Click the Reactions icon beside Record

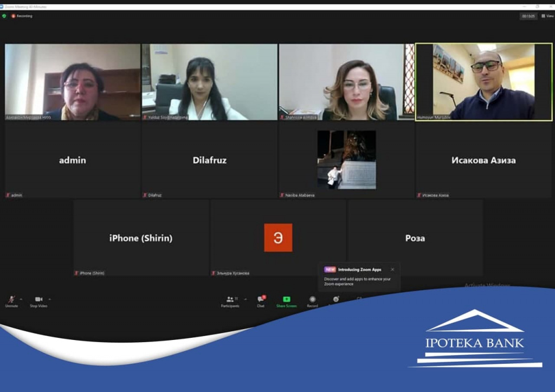tap(336, 299)
